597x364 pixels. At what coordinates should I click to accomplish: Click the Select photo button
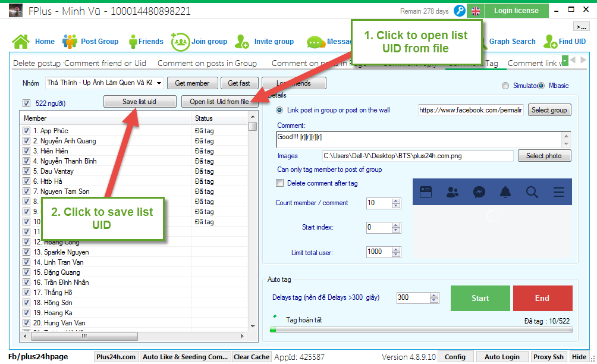544,156
